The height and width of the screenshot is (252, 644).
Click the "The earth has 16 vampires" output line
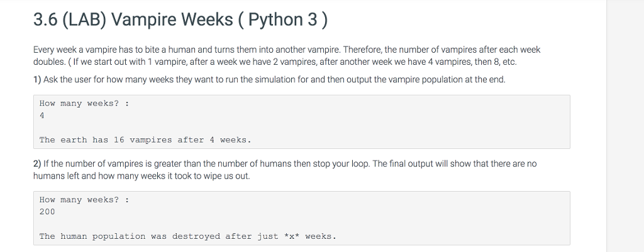(x=145, y=140)
